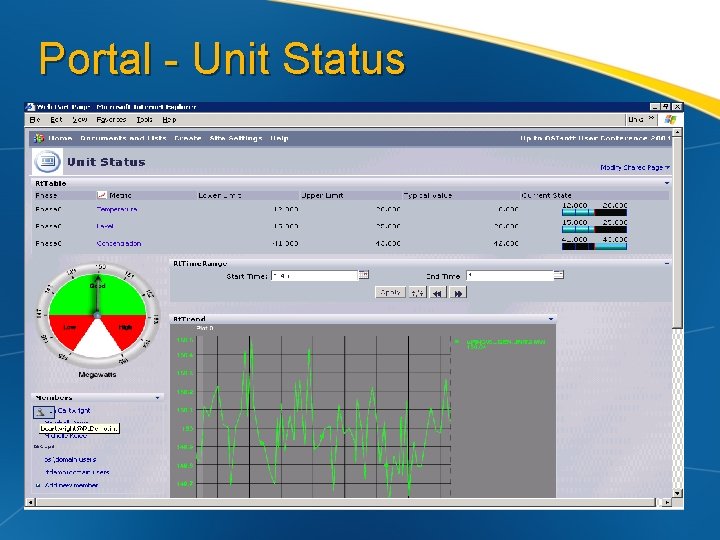720x540 pixels.
Task: Click the Add new member bullet icon
Action: pos(38,485)
